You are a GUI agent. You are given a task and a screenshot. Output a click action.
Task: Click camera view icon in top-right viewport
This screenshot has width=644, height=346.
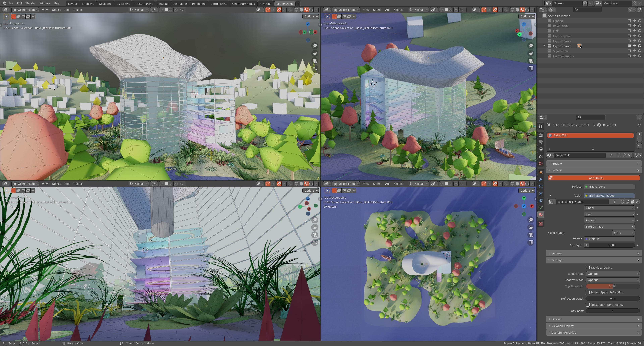tap(530, 61)
